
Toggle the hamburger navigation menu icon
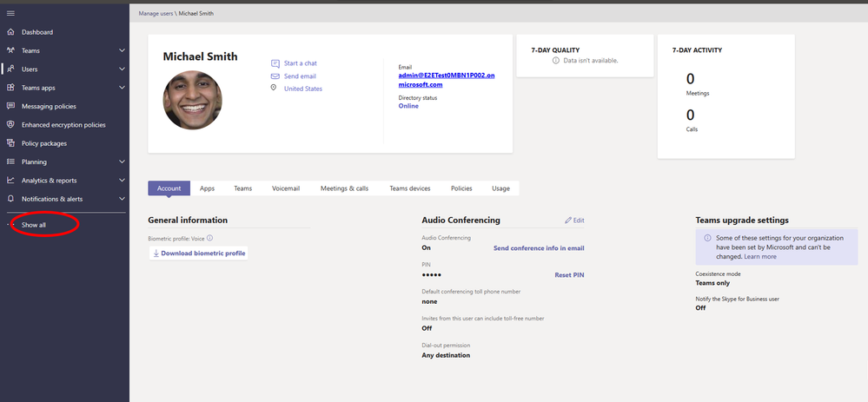coord(10,13)
